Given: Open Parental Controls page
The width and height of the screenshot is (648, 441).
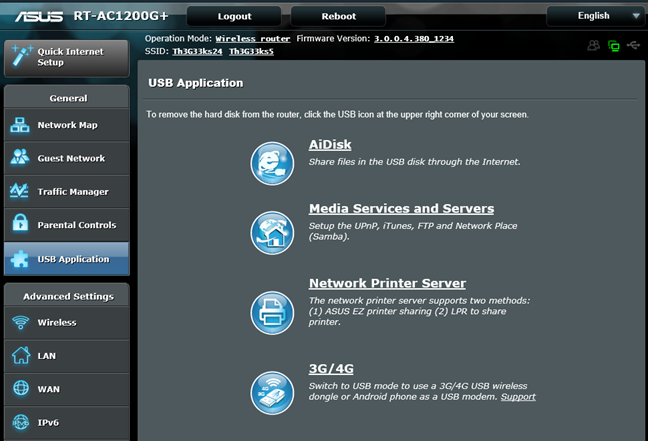Looking at the screenshot, I should (x=67, y=225).
